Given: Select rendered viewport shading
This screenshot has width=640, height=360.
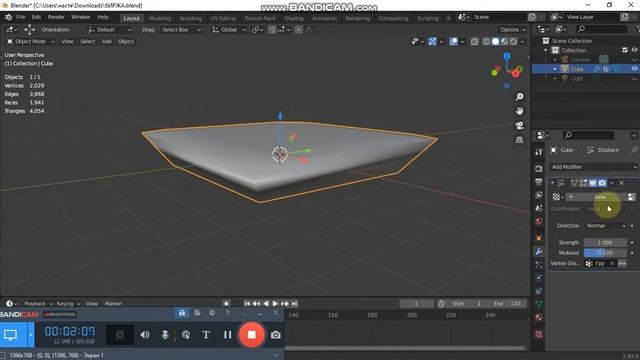Looking at the screenshot, I should pos(513,42).
